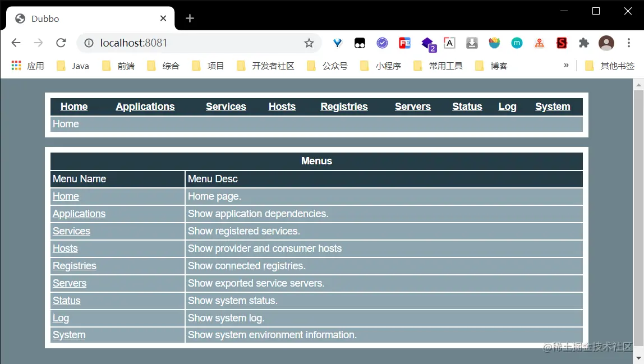Click the Home link in Menus table
This screenshot has width=644, height=364.
point(66,196)
